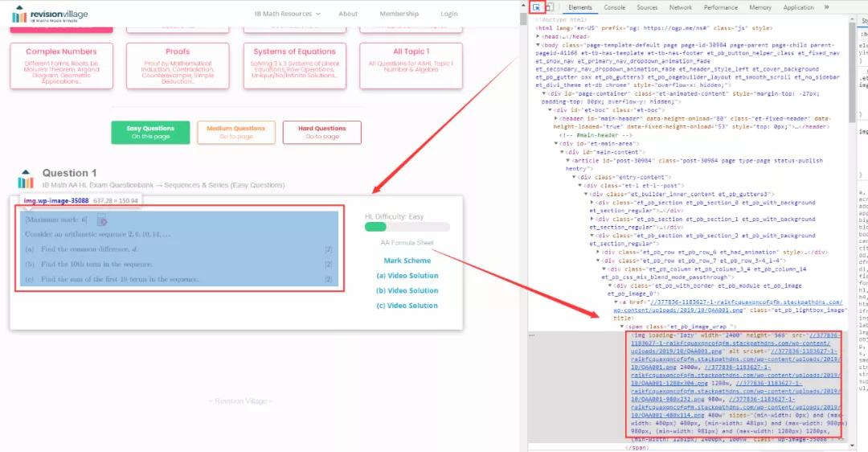
Task: Expand the et_pb_section_1 div node
Action: click(592, 220)
